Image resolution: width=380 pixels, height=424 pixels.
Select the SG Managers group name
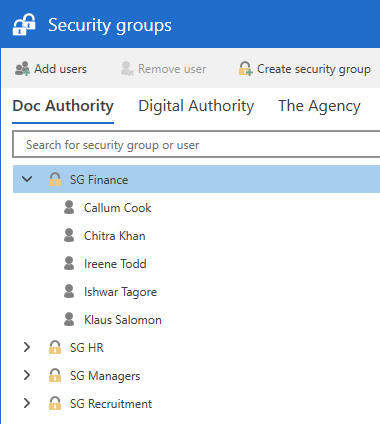105,376
